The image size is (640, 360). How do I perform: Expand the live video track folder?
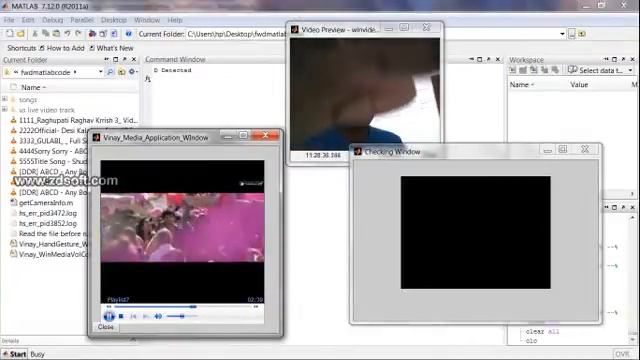coord(5,109)
